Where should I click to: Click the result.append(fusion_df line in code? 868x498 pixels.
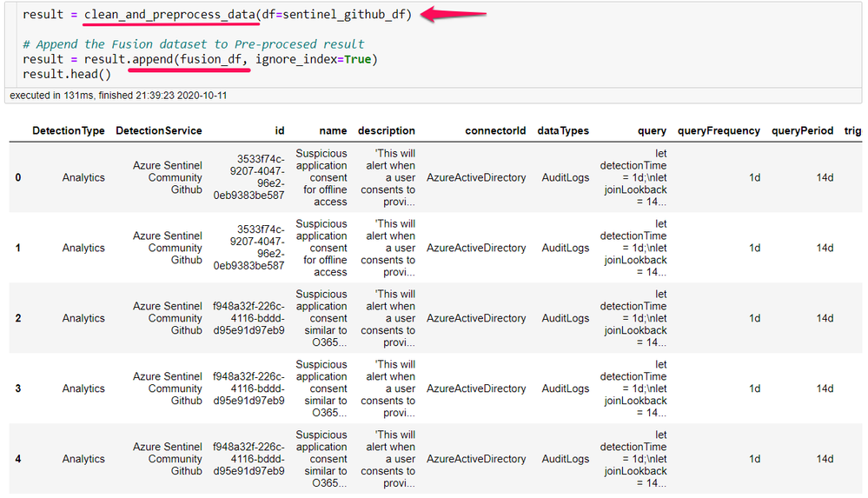[200, 59]
